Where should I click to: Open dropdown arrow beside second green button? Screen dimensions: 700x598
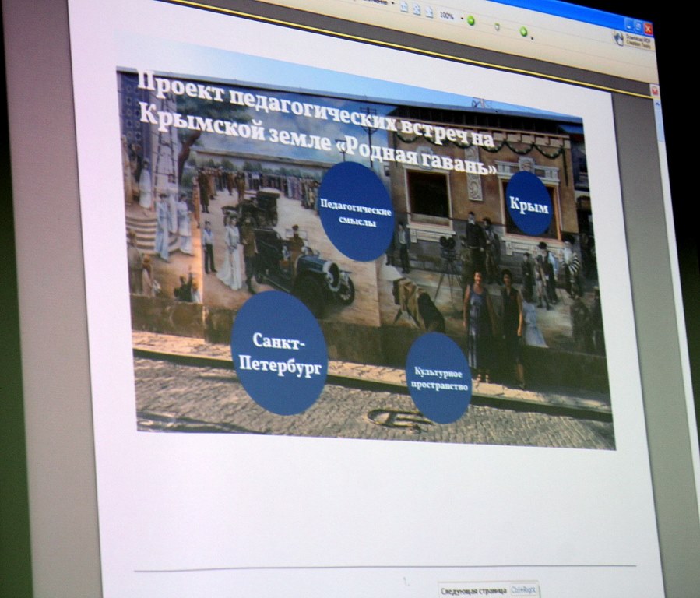tap(532, 38)
